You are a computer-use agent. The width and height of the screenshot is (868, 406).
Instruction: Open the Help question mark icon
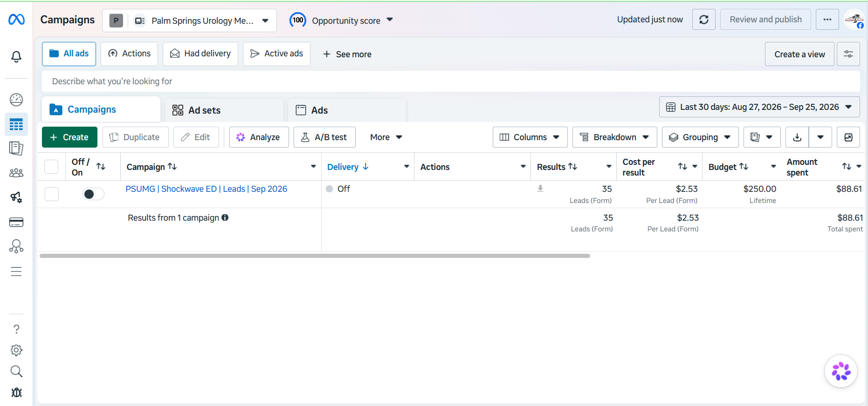16,329
